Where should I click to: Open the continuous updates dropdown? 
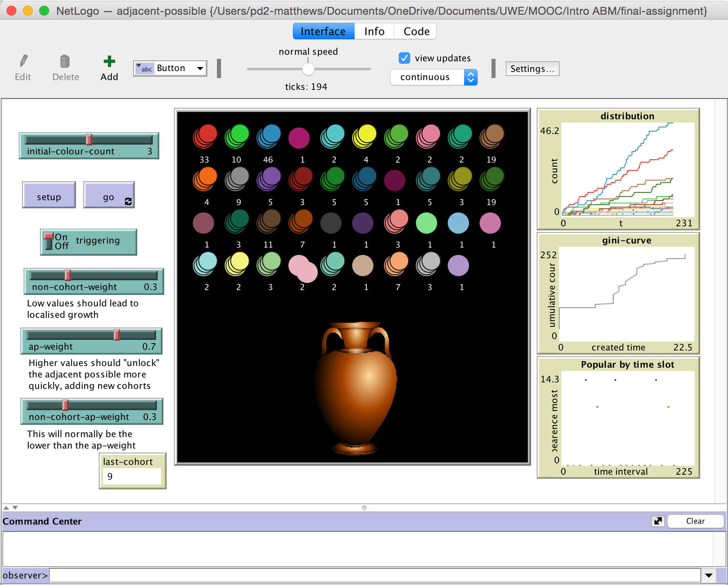471,77
